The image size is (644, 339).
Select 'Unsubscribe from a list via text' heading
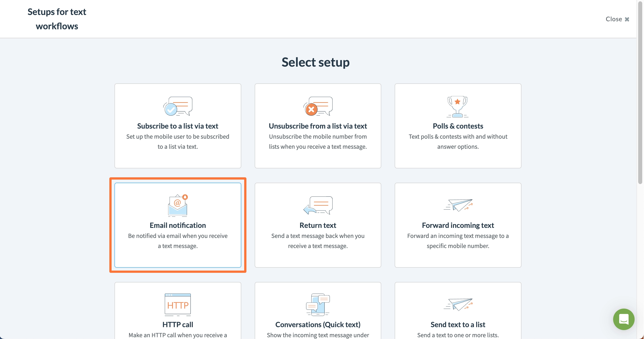[x=318, y=126]
